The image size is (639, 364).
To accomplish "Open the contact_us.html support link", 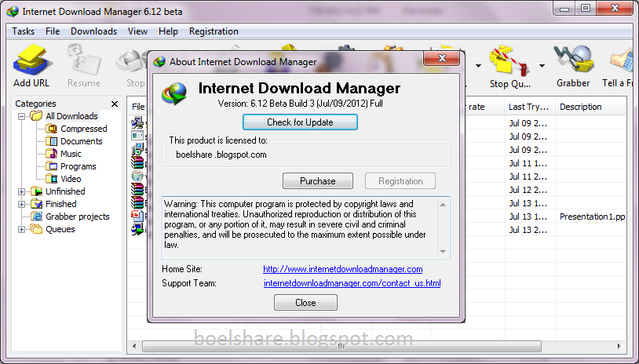I will pyautogui.click(x=352, y=283).
